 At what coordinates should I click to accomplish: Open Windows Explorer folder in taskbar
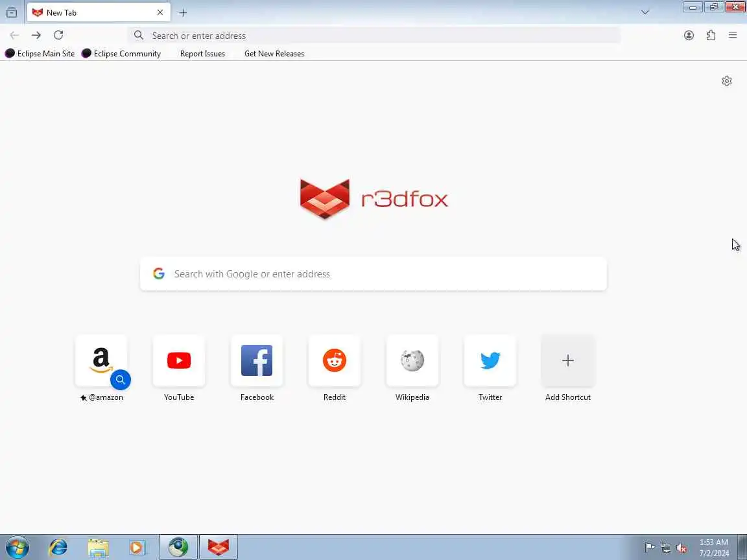98,547
